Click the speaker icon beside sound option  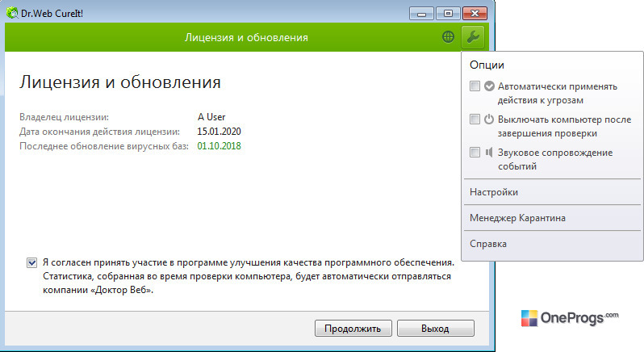[489, 153]
